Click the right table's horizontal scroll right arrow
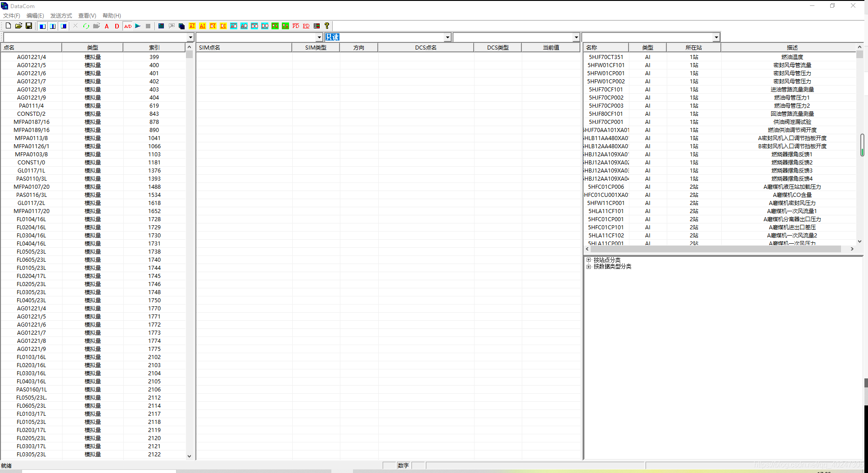The width and height of the screenshot is (868, 473). [x=852, y=249]
